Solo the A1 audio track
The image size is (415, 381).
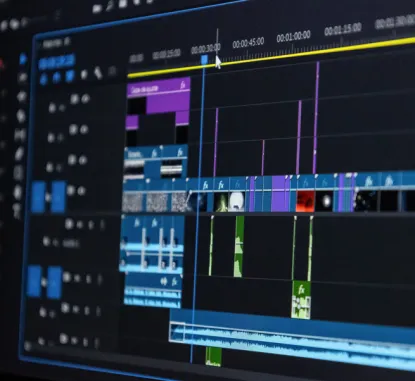click(x=91, y=225)
